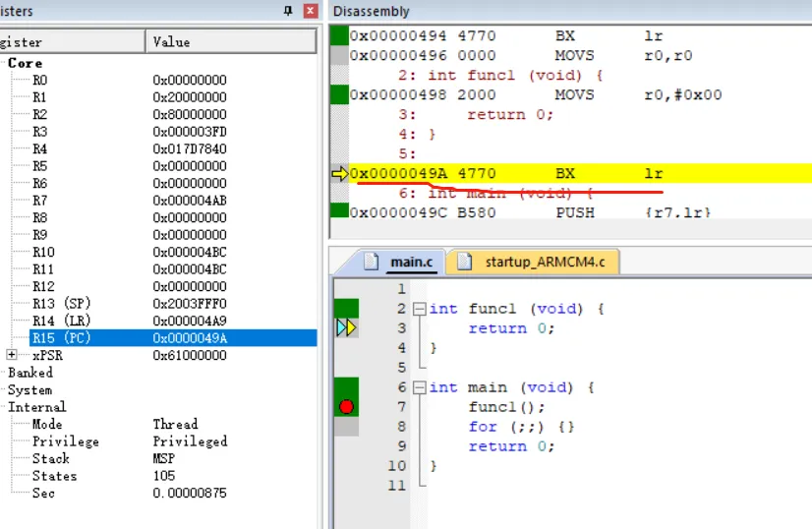Viewport: 812px width, 529px height.
Task: Click the green marker beside address 0x00000494
Action: (x=339, y=36)
